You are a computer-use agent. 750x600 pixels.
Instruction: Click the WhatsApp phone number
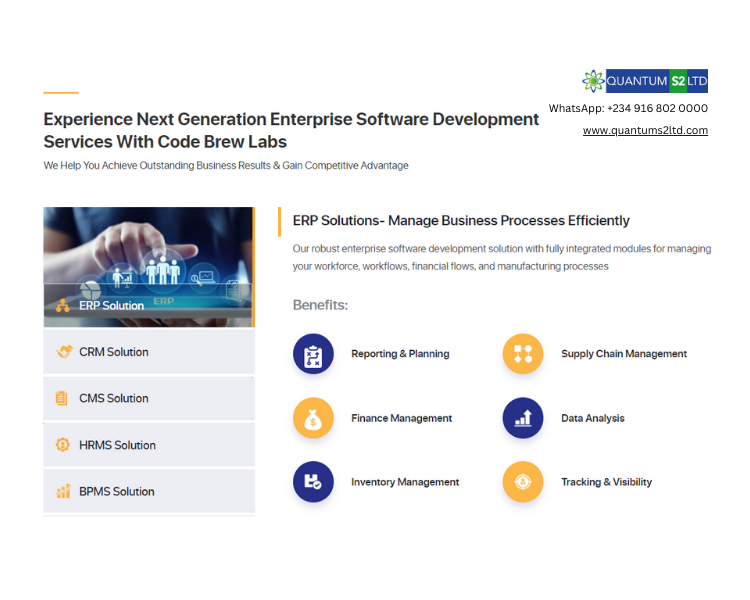pyautogui.click(x=657, y=108)
